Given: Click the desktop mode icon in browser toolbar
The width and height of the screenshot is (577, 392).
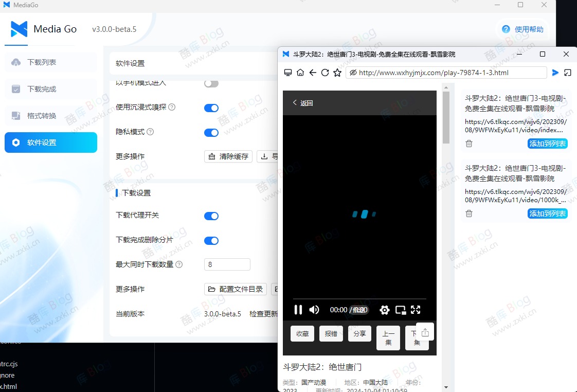Looking at the screenshot, I should pos(288,73).
